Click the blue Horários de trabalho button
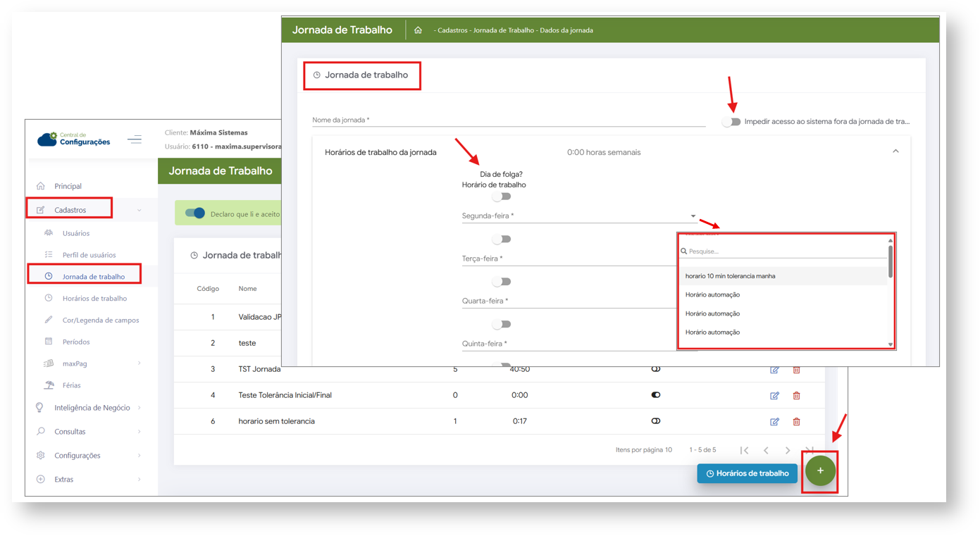Screen dimensions: 980x536 (748, 473)
